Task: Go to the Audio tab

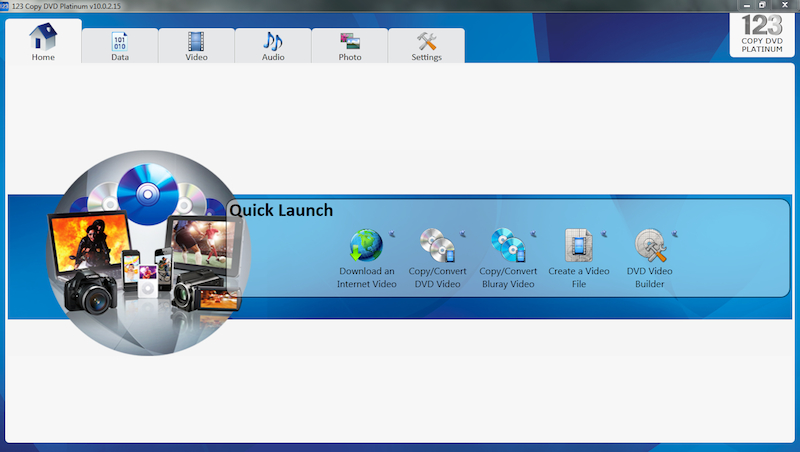Action: (273, 46)
